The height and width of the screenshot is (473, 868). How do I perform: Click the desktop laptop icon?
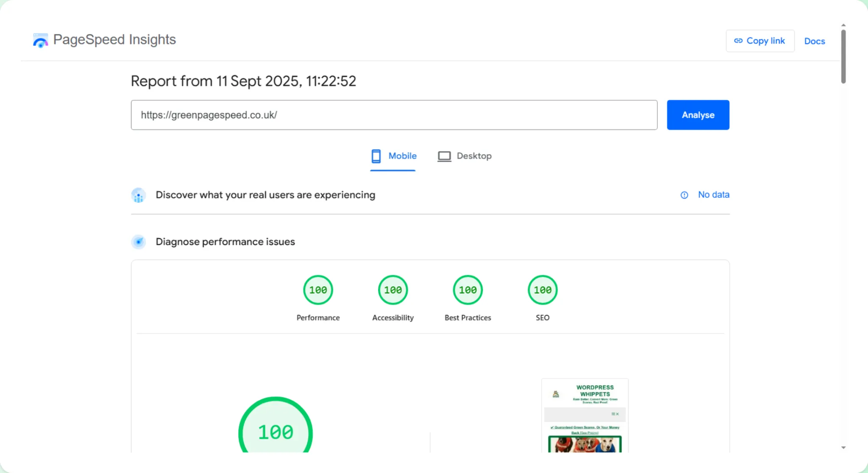pyautogui.click(x=444, y=156)
